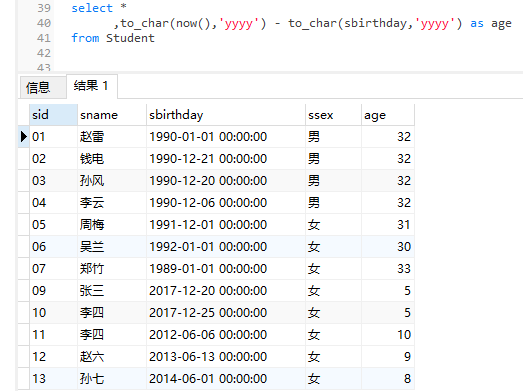Select sid cell 10
Viewport: 523px width, 391px height.
53,313
